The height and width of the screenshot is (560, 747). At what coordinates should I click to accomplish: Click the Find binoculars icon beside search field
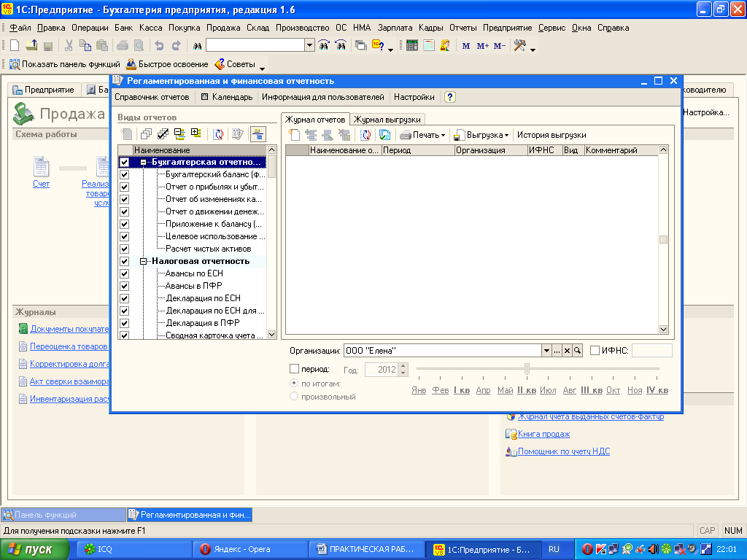[x=197, y=46]
